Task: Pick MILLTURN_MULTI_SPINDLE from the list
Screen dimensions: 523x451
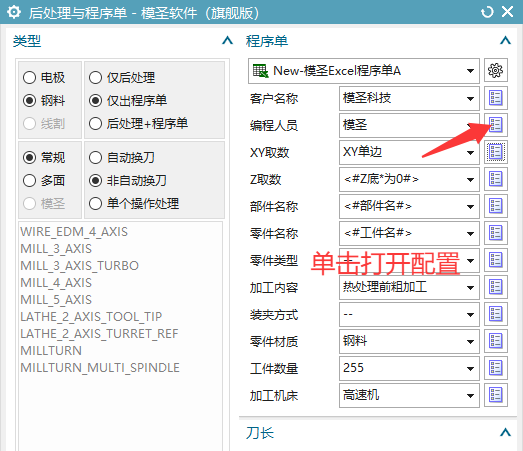Action: 100,368
